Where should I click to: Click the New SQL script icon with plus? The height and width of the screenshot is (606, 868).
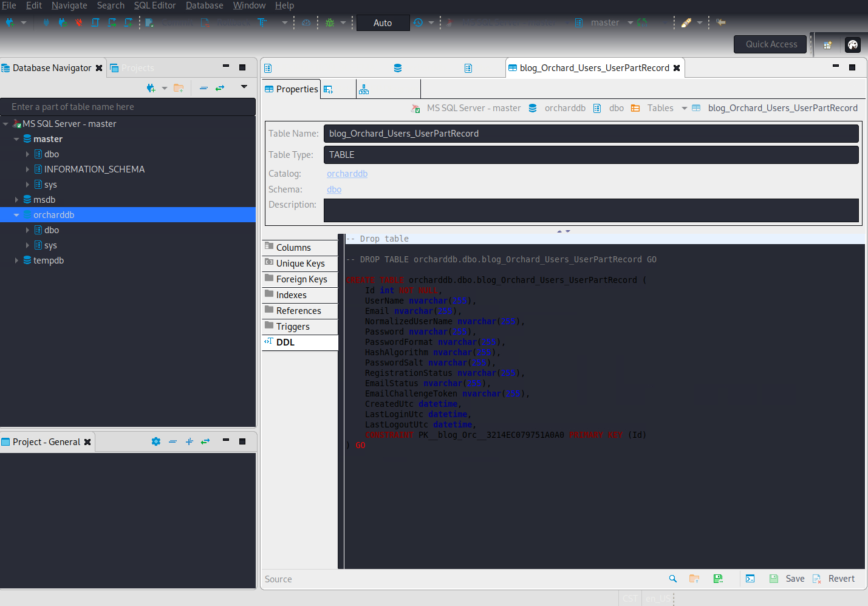coord(128,22)
